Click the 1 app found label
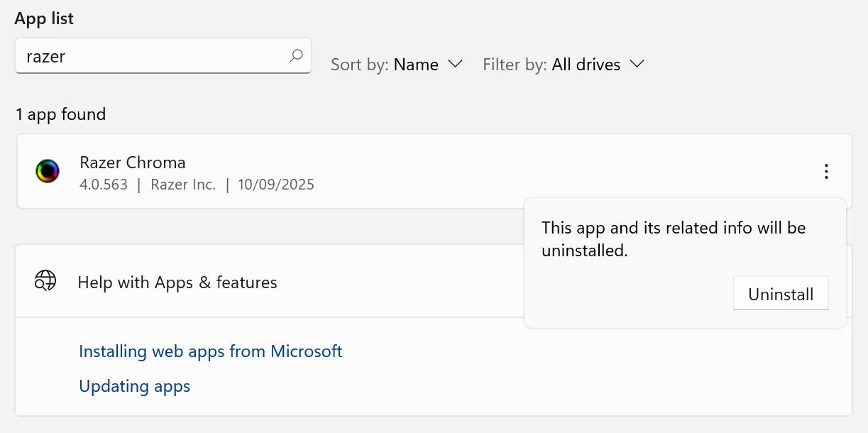Viewport: 868px width, 433px height. [x=60, y=114]
